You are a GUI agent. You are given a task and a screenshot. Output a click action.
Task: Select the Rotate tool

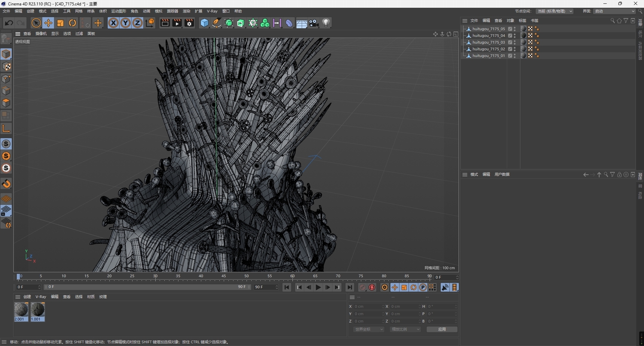(72, 23)
